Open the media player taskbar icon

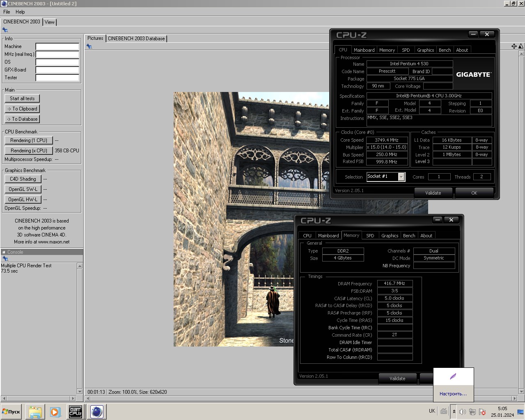point(55,412)
